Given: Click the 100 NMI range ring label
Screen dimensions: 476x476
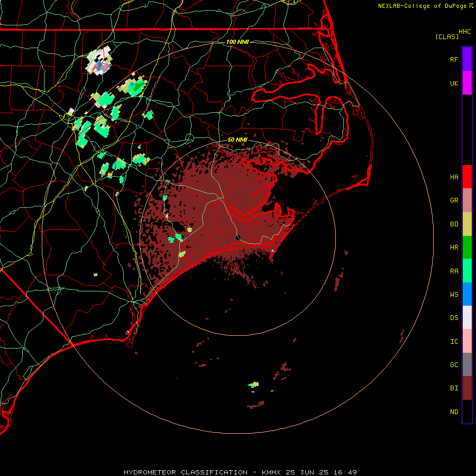Looking at the screenshot, I should click(x=237, y=42).
